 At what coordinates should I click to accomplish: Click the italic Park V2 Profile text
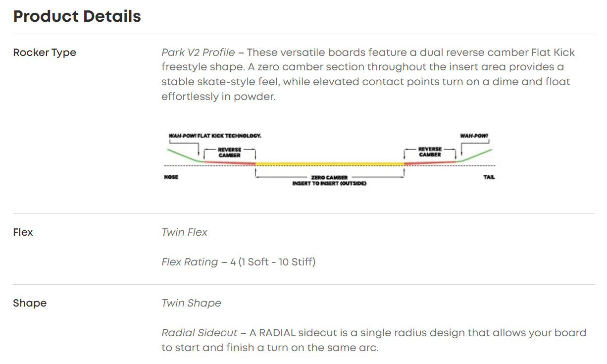coord(199,52)
